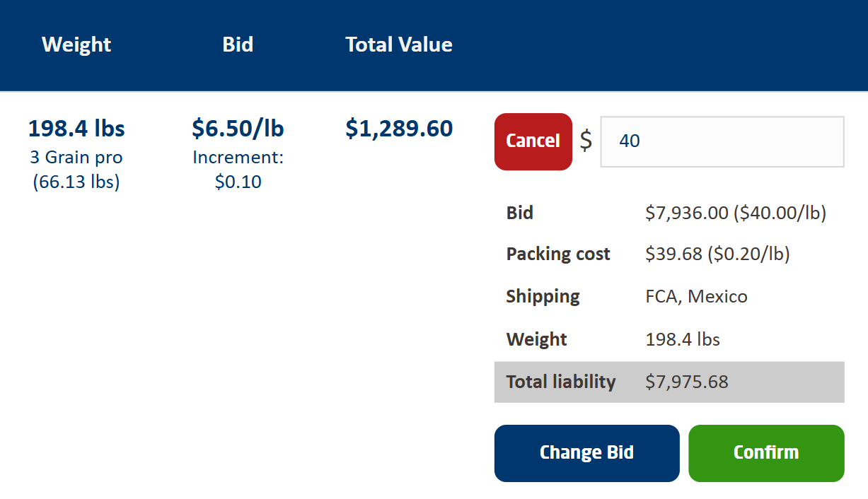Select the Bid summary row
Image resolution: width=868 pixels, height=499 pixels.
(669, 212)
